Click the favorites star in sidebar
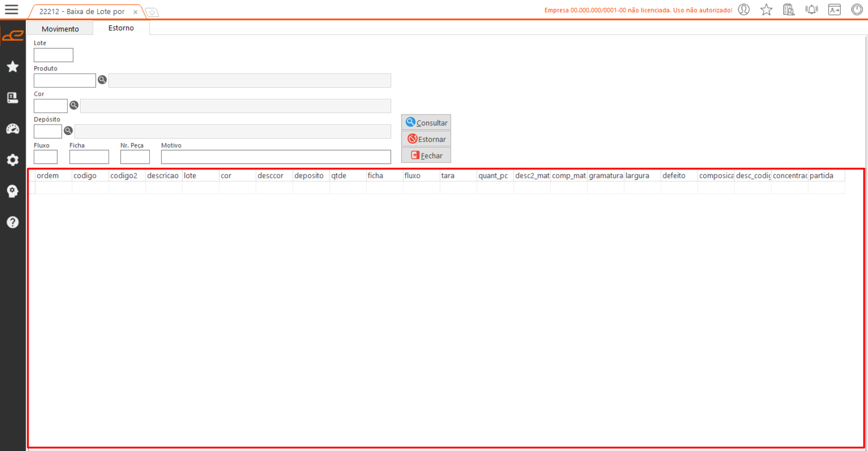Screen dimensions: 868x451 tap(13, 67)
